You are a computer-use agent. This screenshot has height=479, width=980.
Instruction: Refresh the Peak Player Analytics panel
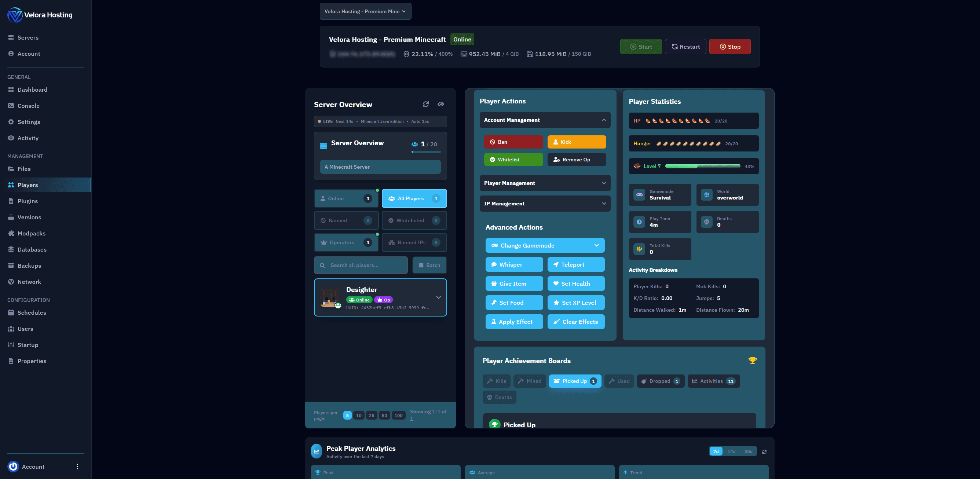click(x=764, y=451)
